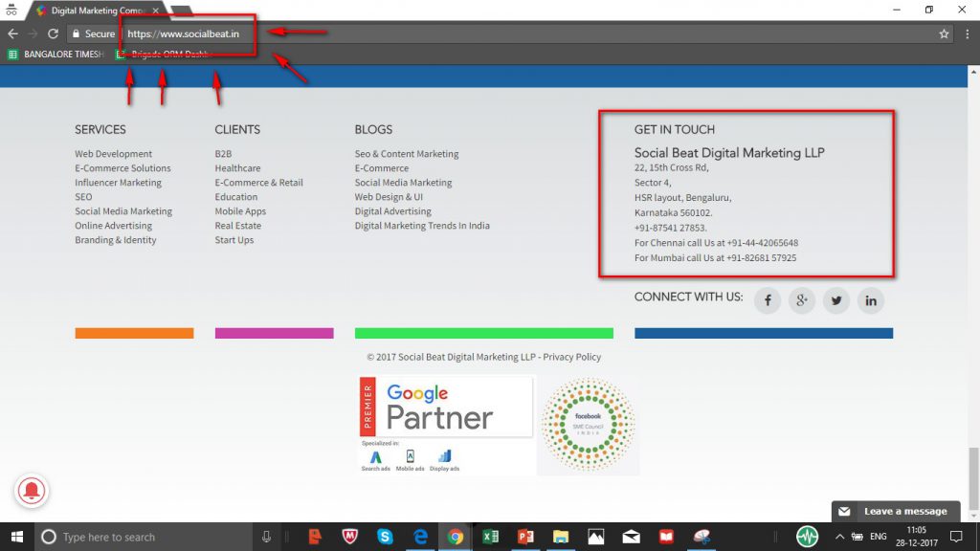The image size is (980, 551).
Task: Open Seo & Content Marketing blog link
Action: [406, 154]
